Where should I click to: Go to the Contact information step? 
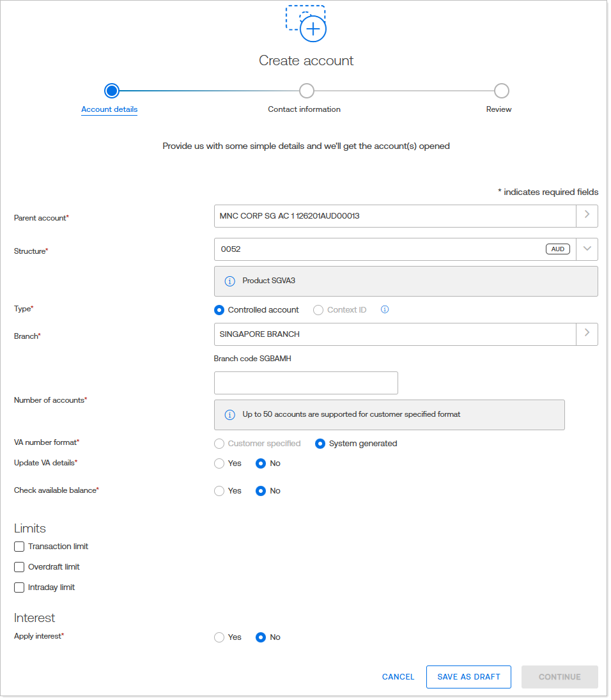306,91
